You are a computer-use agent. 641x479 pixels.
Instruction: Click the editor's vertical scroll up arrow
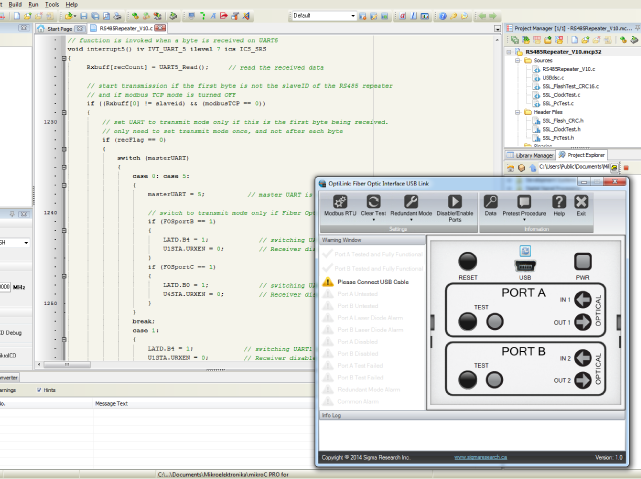click(497, 40)
